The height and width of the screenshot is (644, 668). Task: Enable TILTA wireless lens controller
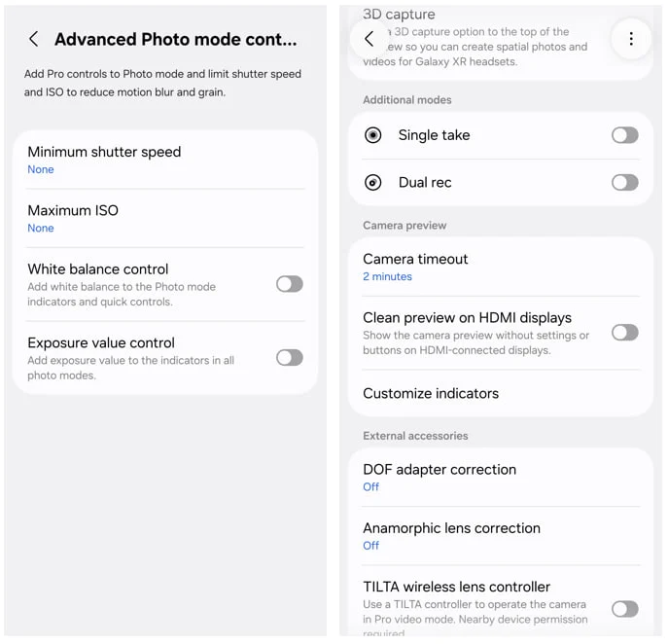click(624, 609)
